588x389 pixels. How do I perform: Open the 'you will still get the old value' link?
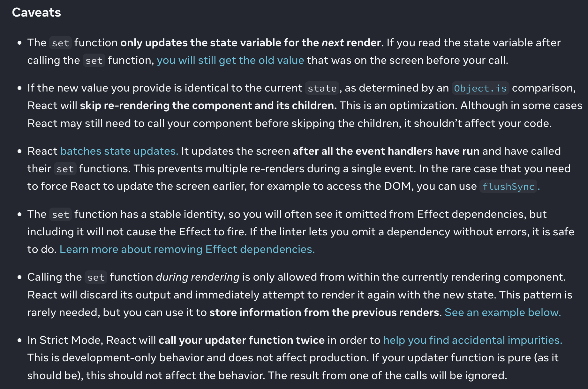click(x=230, y=60)
